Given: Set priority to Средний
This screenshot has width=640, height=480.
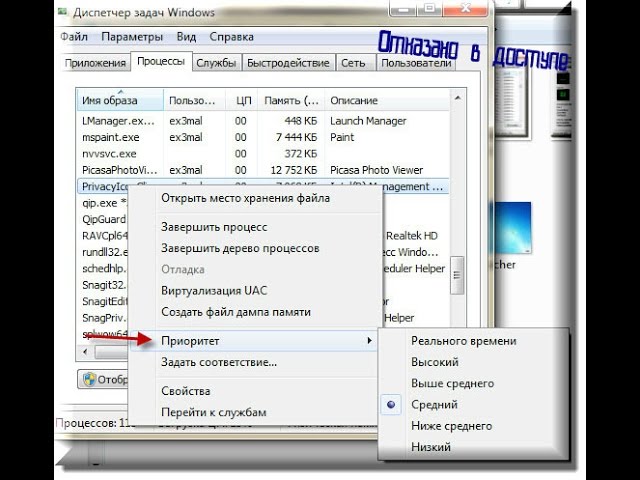Looking at the screenshot, I should (473, 404).
